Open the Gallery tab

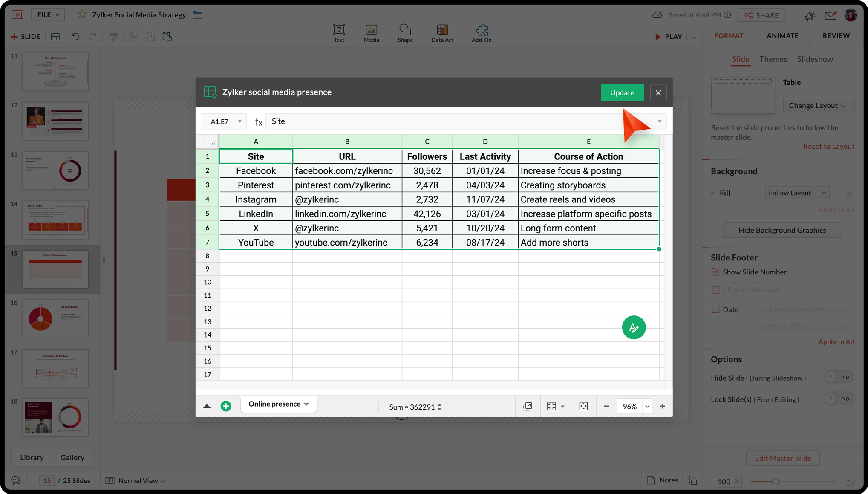point(72,457)
